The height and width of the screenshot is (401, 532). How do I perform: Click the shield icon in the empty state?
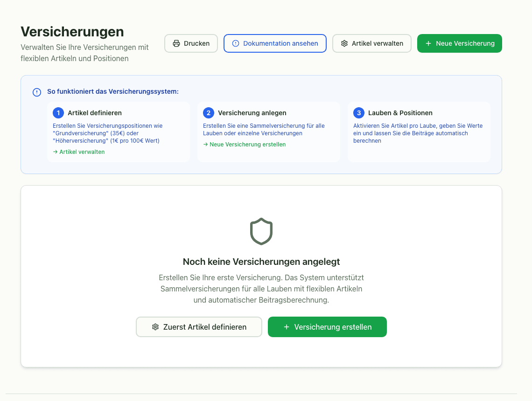pyautogui.click(x=261, y=231)
